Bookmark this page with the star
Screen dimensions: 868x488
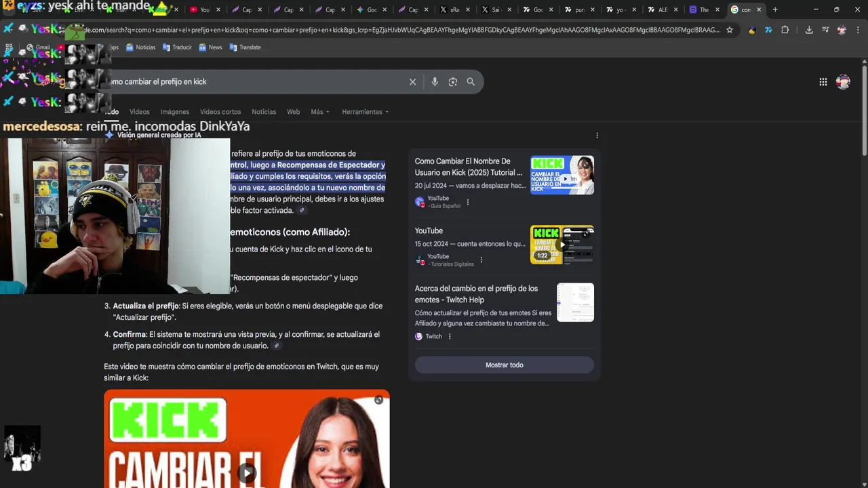730,30
